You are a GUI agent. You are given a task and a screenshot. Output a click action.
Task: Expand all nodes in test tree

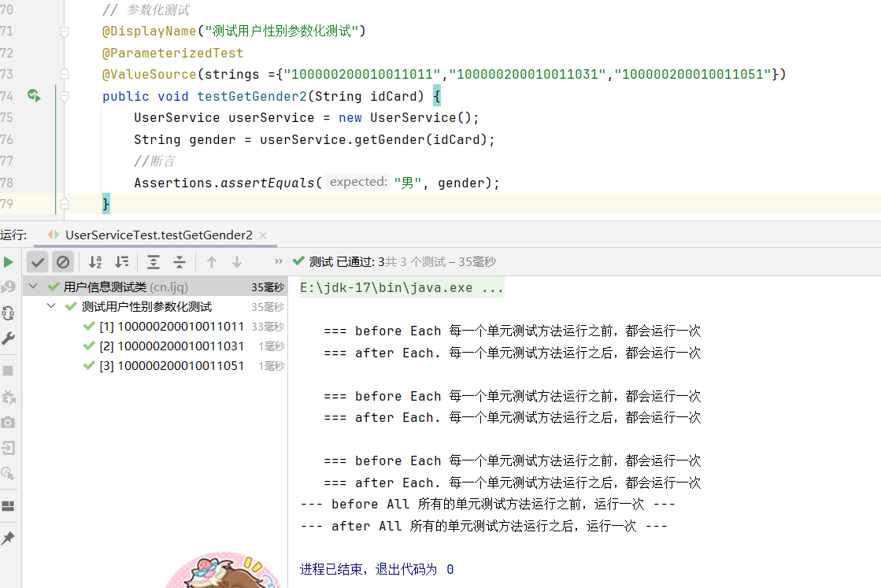pos(153,262)
